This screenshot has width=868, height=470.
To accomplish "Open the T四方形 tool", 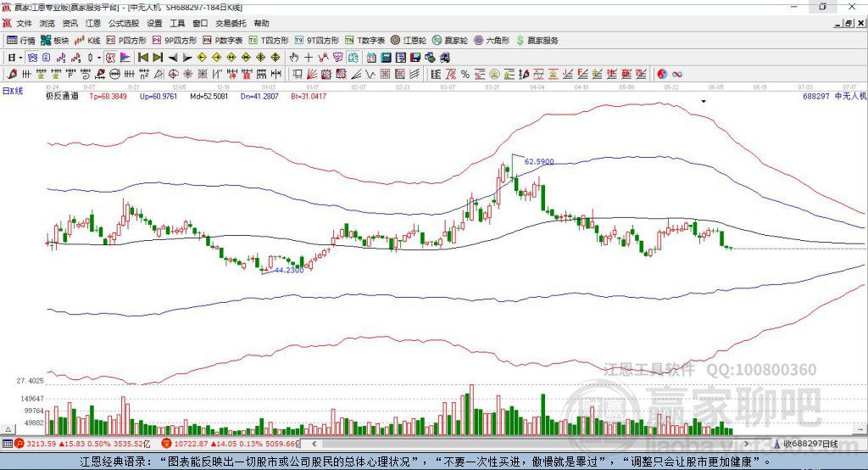I will click(269, 41).
